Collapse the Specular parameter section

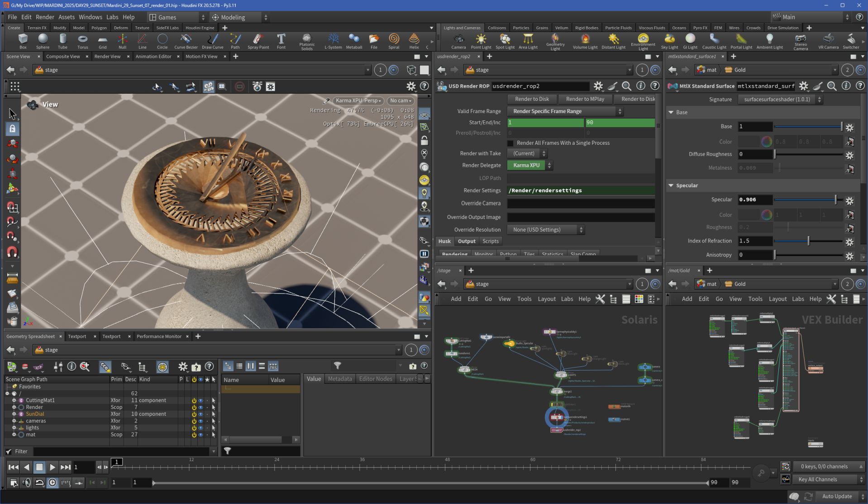click(671, 185)
